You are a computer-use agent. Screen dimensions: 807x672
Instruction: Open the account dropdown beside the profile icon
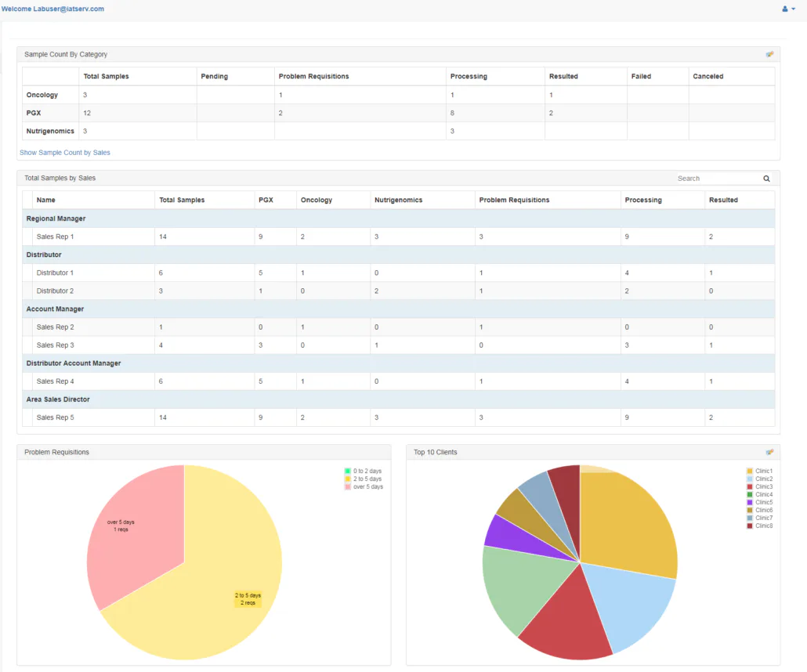coord(794,9)
